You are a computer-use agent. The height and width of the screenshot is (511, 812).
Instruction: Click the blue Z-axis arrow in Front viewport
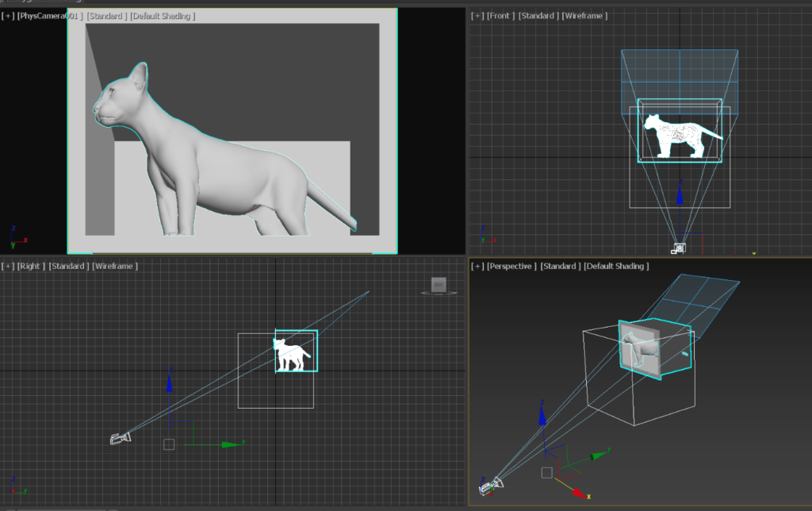point(680,194)
